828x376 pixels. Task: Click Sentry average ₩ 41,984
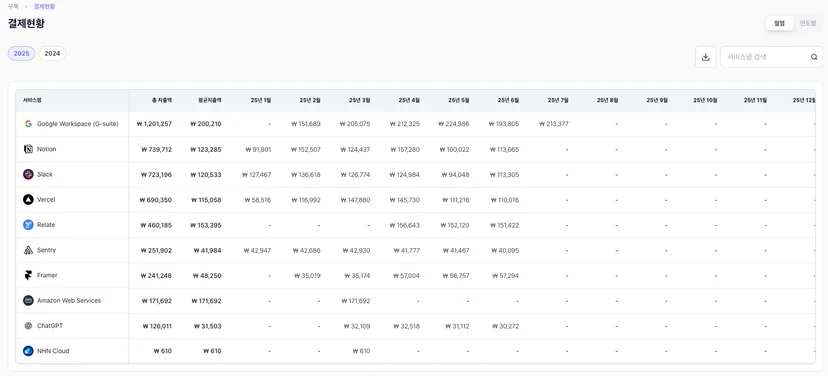coord(208,250)
